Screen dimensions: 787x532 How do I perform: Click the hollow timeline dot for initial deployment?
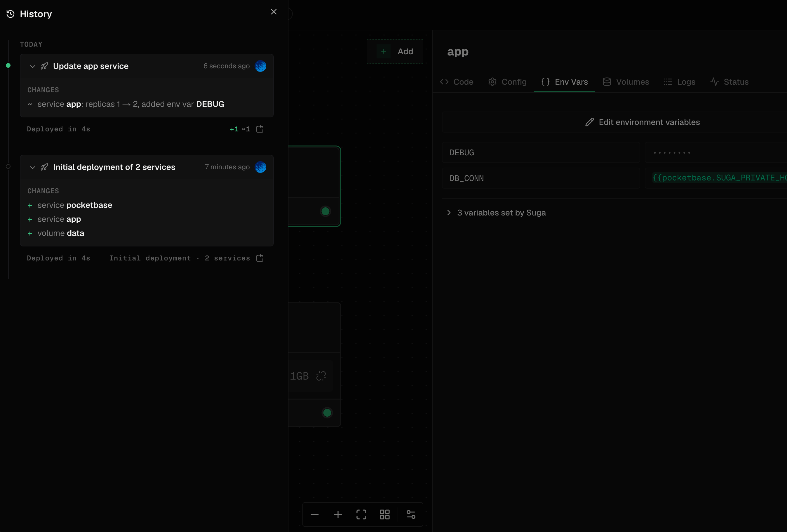8,166
